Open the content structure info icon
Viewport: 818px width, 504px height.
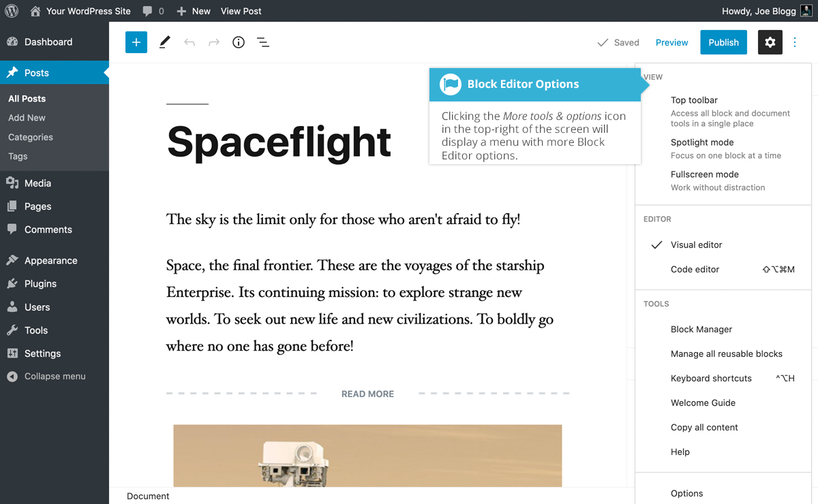(x=238, y=42)
